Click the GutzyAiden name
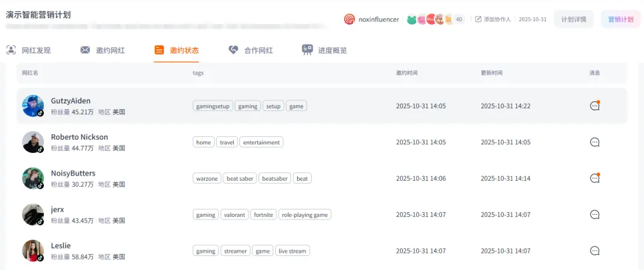The height and width of the screenshot is (270, 644). [70, 100]
